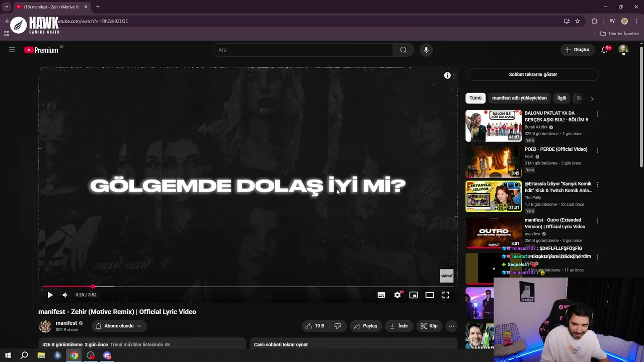644x362 pixels.
Task: Open browser extensions puzzle icon
Action: [595, 21]
